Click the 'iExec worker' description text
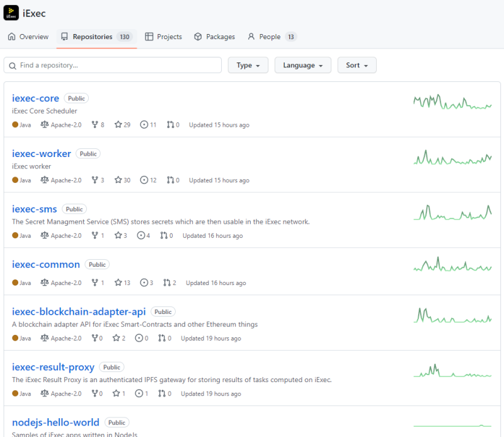 coord(31,166)
